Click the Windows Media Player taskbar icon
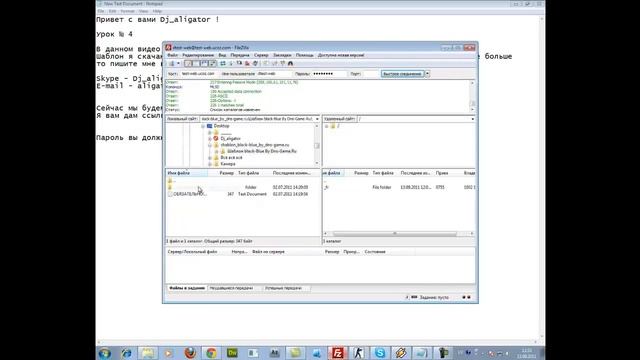640x360 pixels. 169,353
